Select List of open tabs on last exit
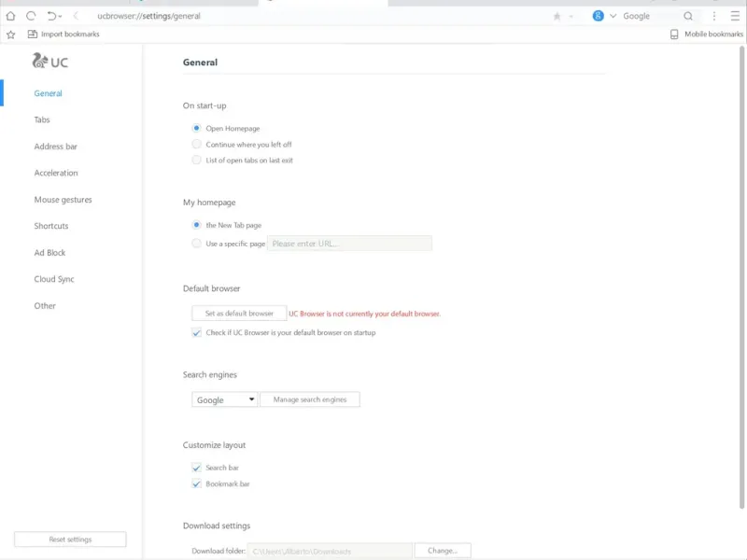 196,160
